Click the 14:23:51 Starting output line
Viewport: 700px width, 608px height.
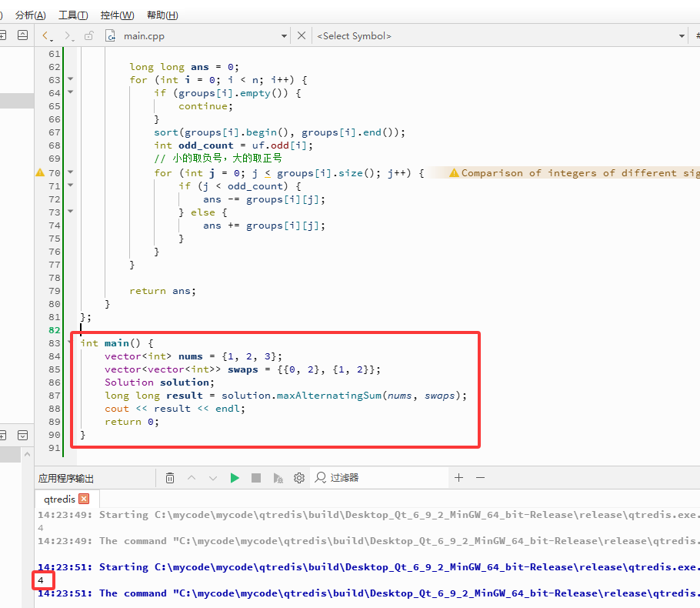click(x=368, y=567)
